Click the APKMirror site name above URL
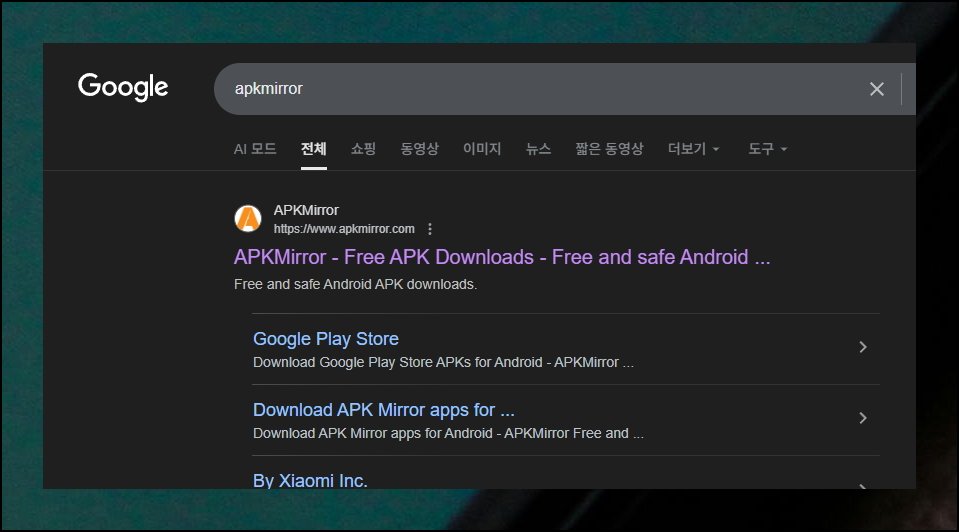Image resolution: width=959 pixels, height=532 pixels. [306, 210]
